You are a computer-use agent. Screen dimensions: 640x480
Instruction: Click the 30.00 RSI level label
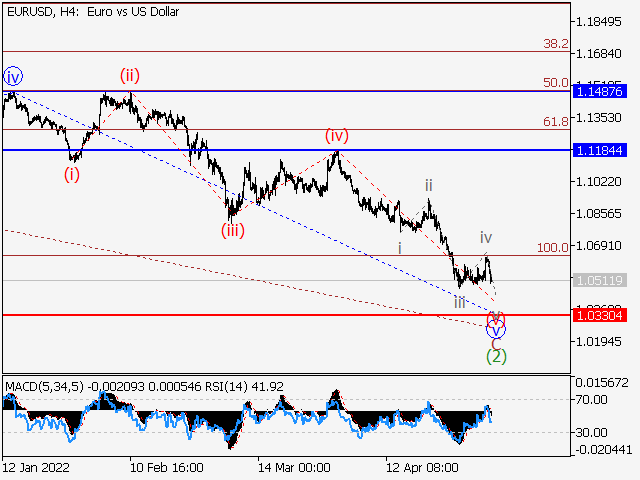pyautogui.click(x=591, y=432)
